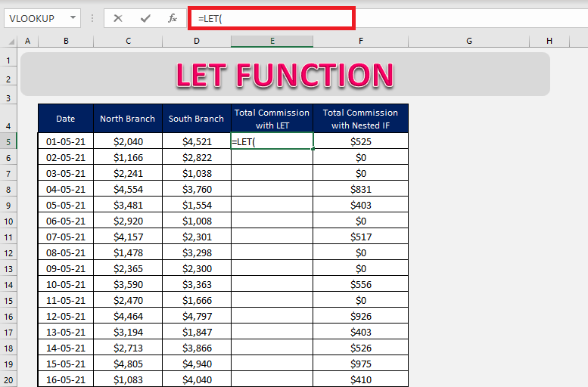The image size is (588, 387).
Task: Select row 10 header
Action: tap(8, 221)
